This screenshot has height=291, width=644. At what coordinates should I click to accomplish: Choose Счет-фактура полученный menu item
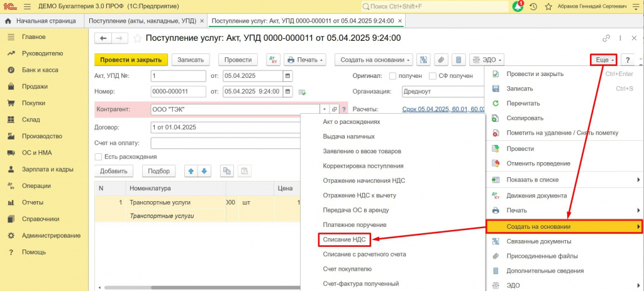[360, 283]
